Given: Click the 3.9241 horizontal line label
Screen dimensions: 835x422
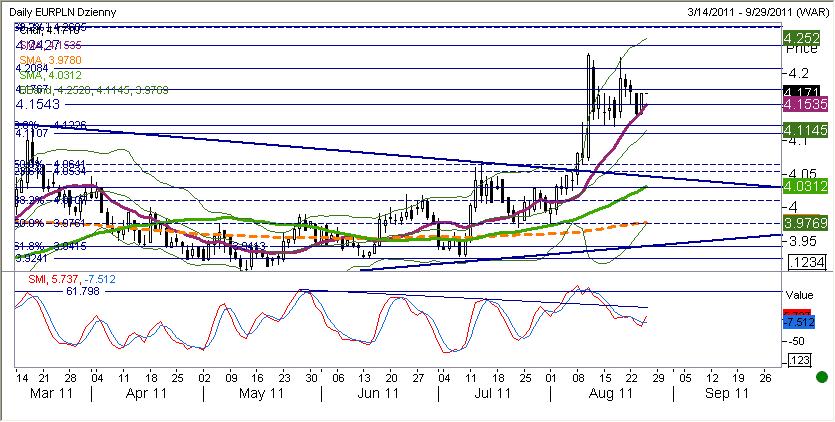Looking at the screenshot, I should [31, 258].
